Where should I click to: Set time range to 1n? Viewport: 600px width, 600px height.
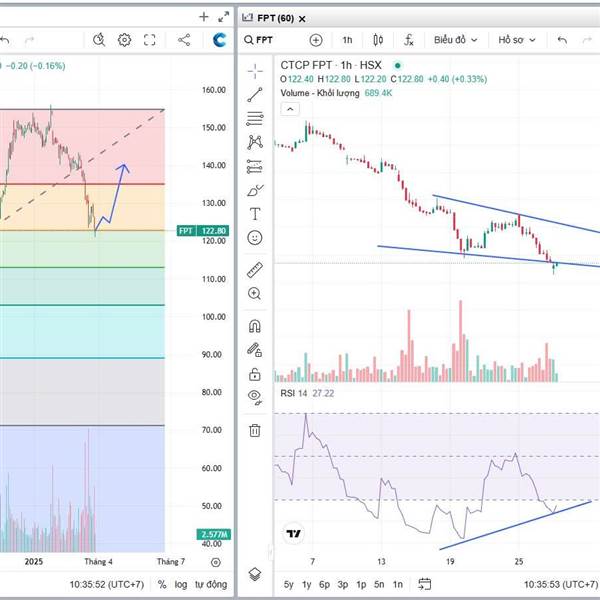(398, 584)
